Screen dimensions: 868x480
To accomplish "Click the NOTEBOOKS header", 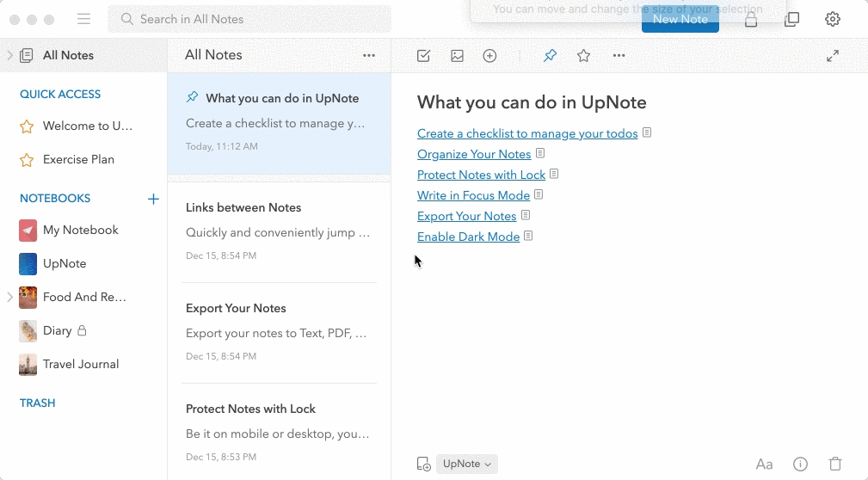I will point(55,198).
